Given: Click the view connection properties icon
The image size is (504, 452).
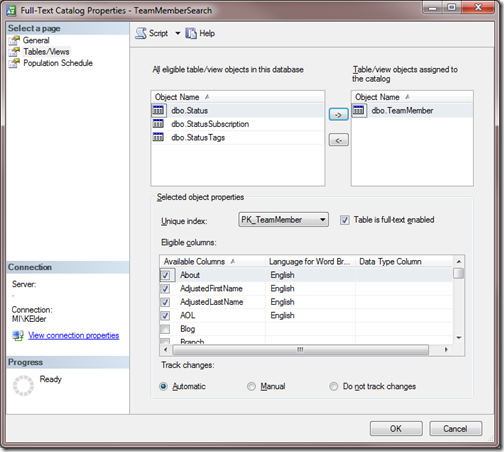Looking at the screenshot, I should point(18,335).
